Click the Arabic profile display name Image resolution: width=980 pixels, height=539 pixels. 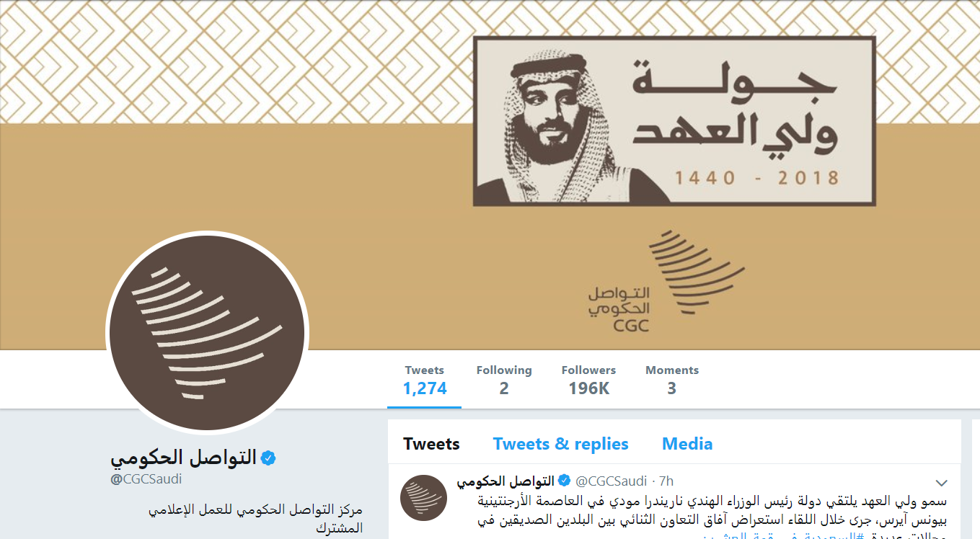pos(183,458)
